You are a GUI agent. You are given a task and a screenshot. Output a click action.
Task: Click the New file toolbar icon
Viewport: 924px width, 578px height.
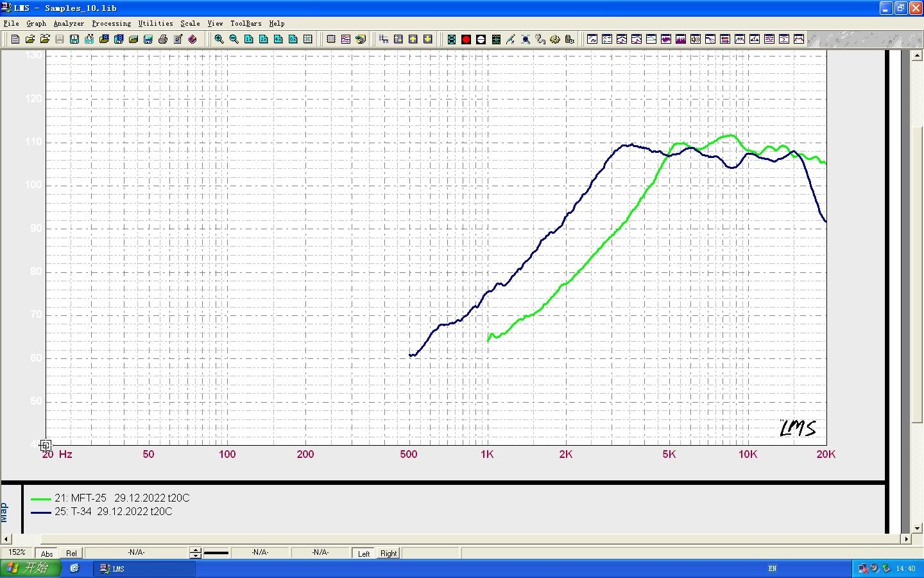[x=15, y=39]
